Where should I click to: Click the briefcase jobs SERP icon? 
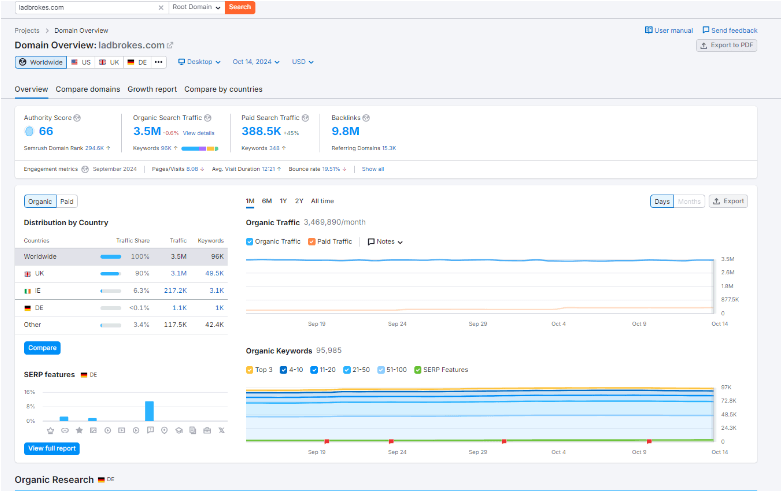click(207, 430)
